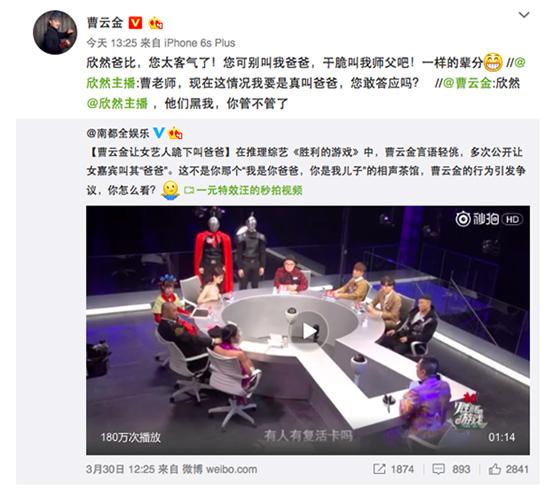Click the orange V verified badge
550x489 pixels.
tap(135, 23)
